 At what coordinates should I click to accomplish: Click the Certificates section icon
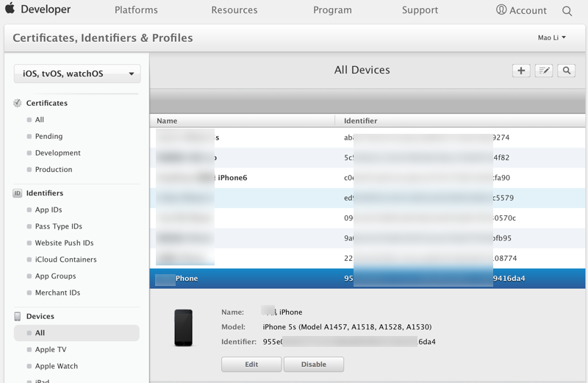pos(17,103)
